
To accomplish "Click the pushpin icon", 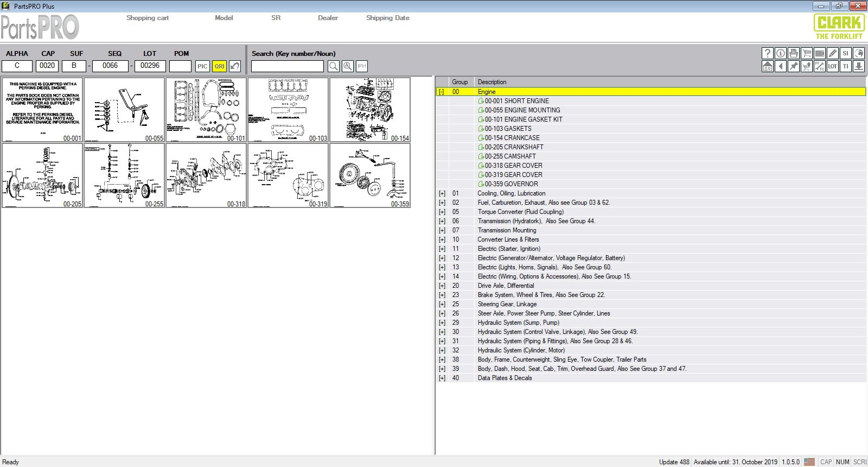I will point(794,66).
